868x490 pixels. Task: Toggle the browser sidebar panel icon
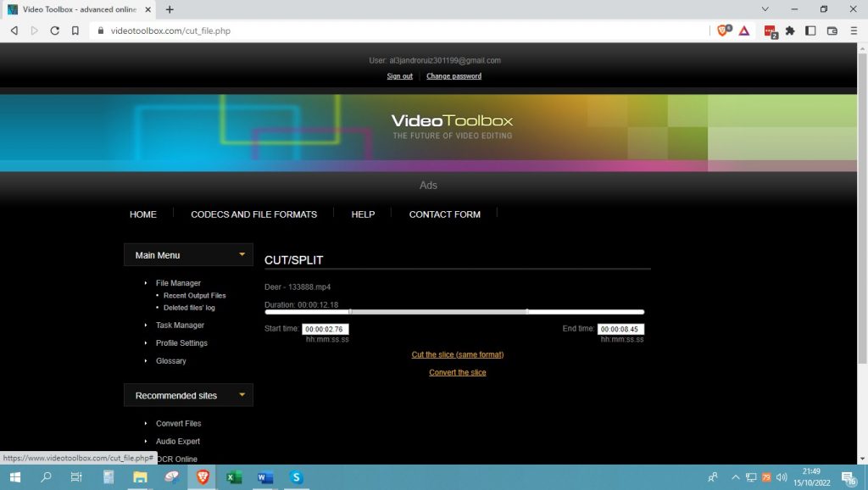tap(810, 31)
